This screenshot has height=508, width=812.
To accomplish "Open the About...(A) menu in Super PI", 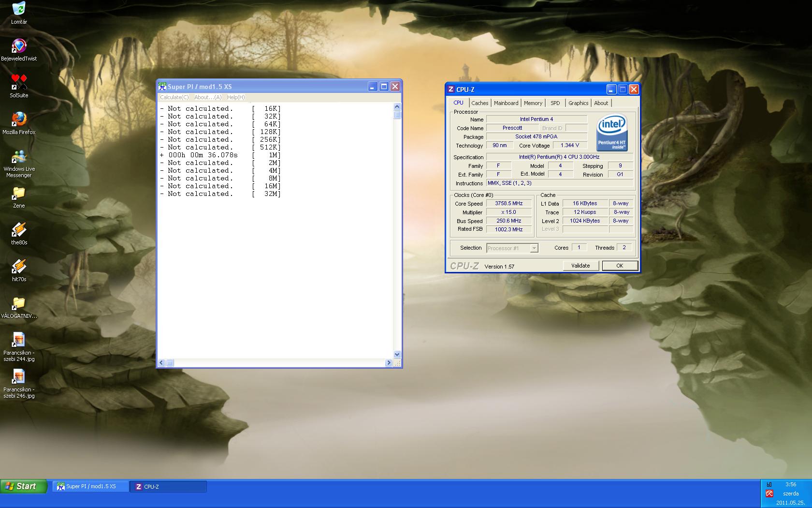I will click(208, 97).
